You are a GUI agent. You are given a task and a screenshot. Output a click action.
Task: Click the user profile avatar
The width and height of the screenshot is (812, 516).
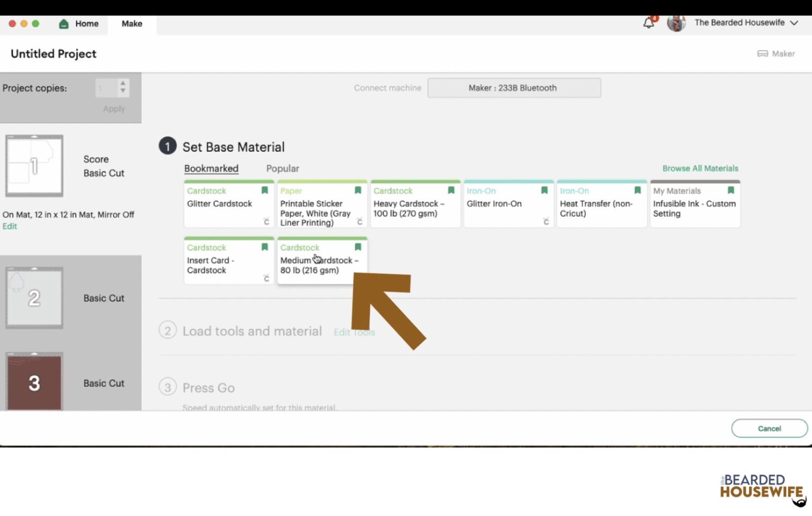(676, 23)
